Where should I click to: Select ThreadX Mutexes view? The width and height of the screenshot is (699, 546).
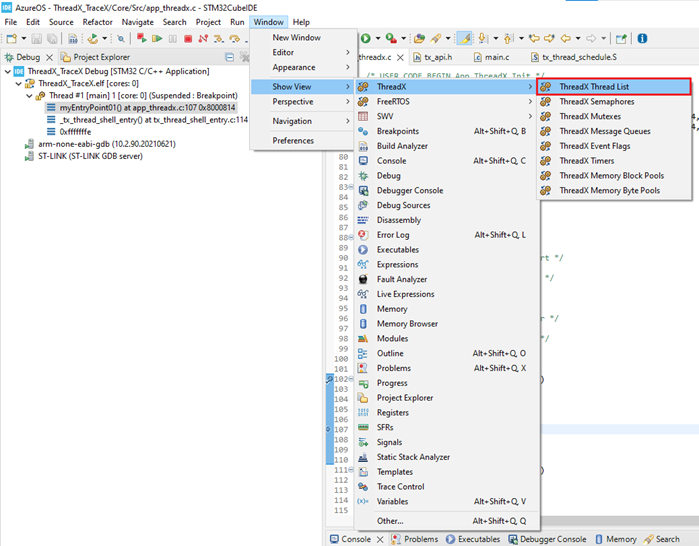pyautogui.click(x=614, y=116)
